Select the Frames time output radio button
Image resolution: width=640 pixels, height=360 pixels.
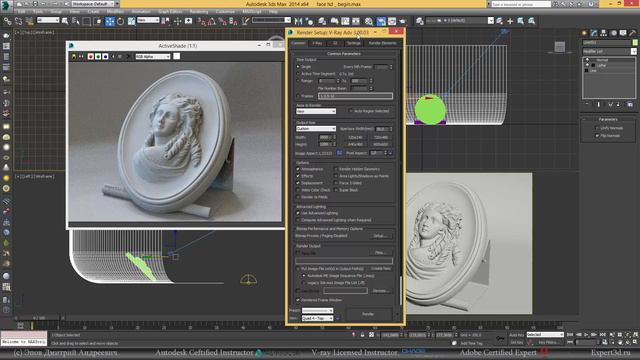tap(298, 96)
